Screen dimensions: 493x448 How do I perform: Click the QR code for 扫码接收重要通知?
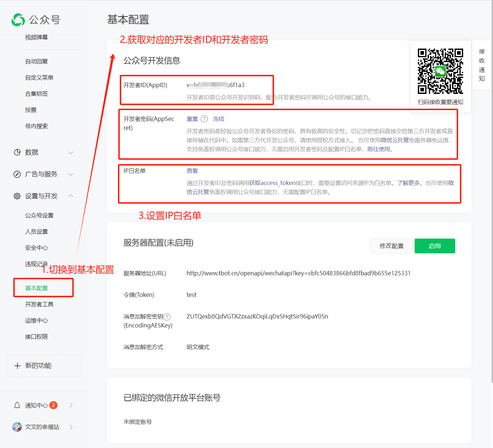[440, 71]
